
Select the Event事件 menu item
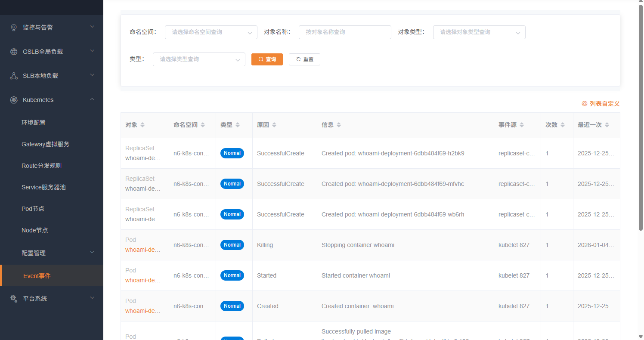tap(37, 275)
